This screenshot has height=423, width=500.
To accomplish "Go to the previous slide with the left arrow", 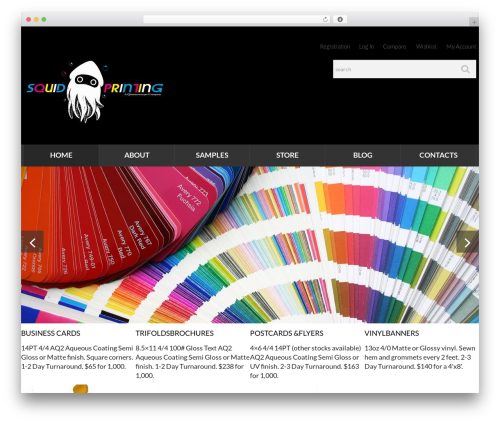I will coord(32,242).
